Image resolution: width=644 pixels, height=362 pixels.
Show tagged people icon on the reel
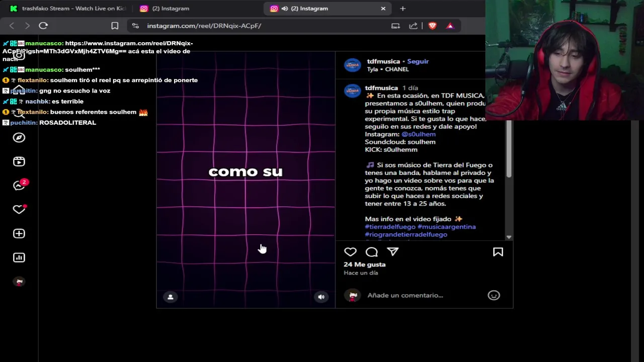coord(170,297)
